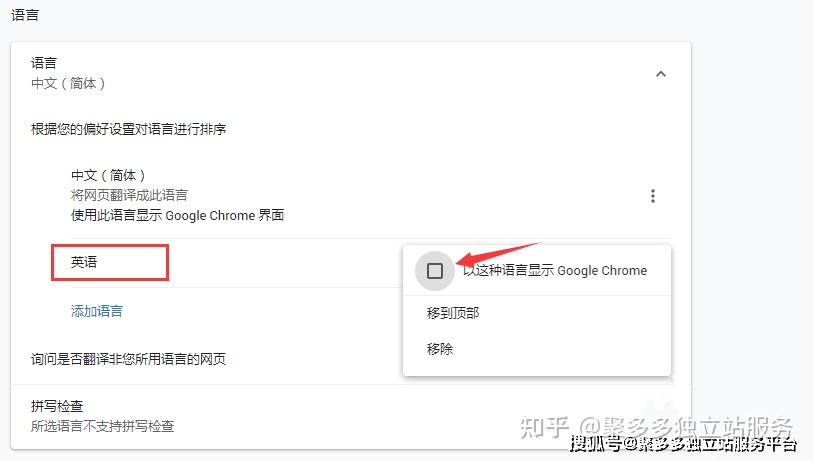814x461 pixels.
Task: Click the 知乎 watermark text
Action: click(x=544, y=427)
